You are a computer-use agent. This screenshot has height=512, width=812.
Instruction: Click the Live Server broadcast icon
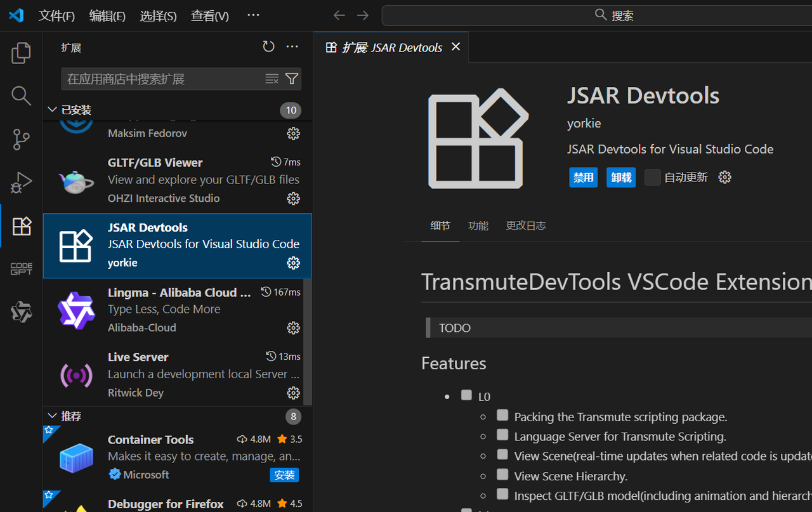pyautogui.click(x=76, y=376)
